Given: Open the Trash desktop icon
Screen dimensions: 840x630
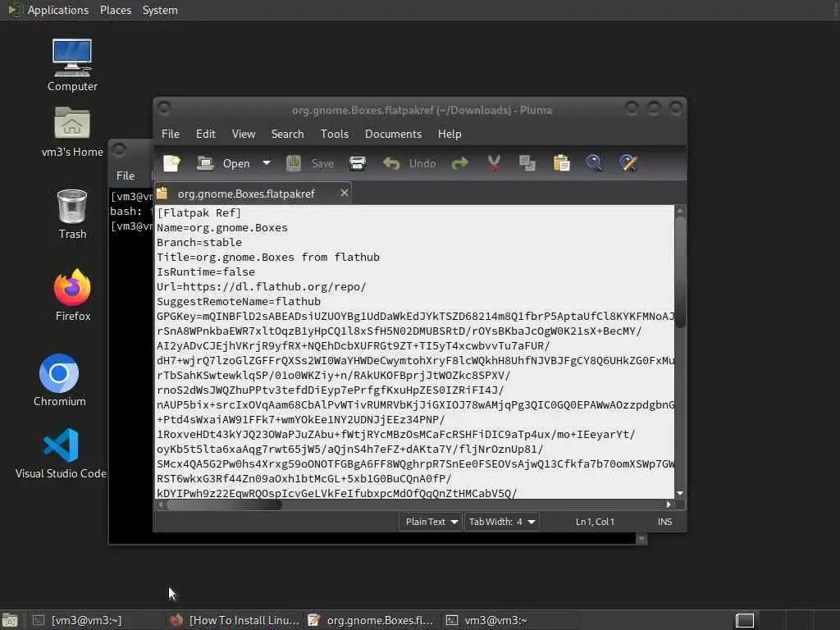Looking at the screenshot, I should click(x=72, y=214).
